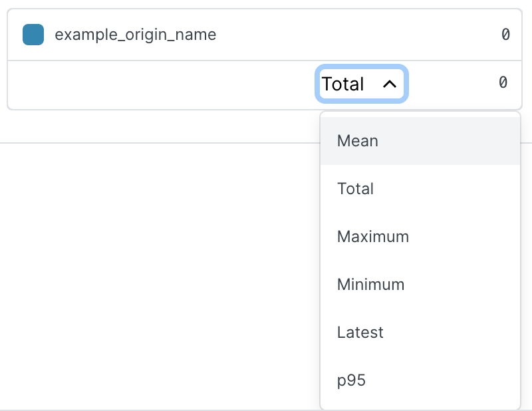Screen dimensions: 532x411
Task: Click the value 0 next to example_origin_name
Action: pos(503,35)
